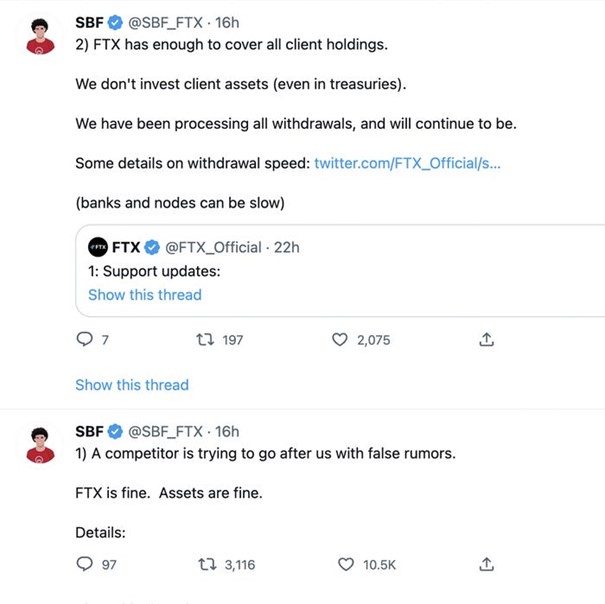Open SBF avatar on the second tweet

41,444
